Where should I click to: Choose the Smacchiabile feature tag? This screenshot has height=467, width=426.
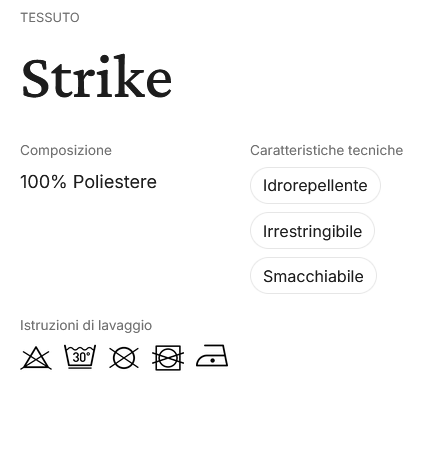(x=313, y=276)
